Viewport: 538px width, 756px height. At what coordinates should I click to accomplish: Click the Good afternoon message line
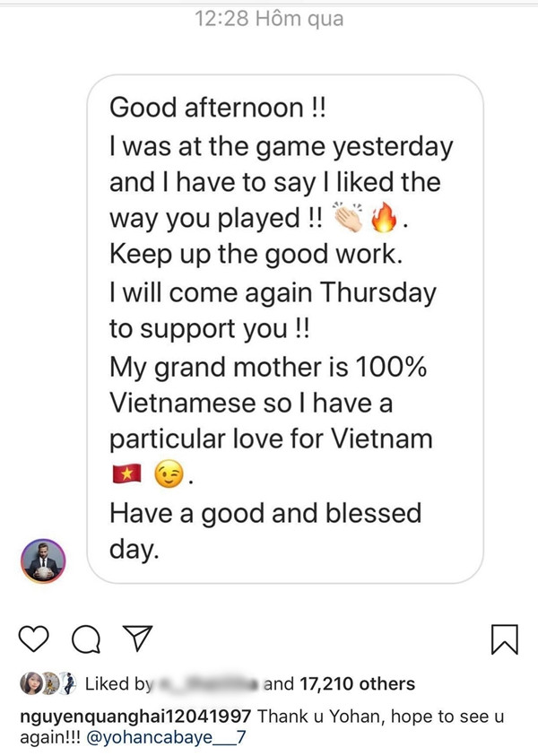pyautogui.click(x=218, y=107)
